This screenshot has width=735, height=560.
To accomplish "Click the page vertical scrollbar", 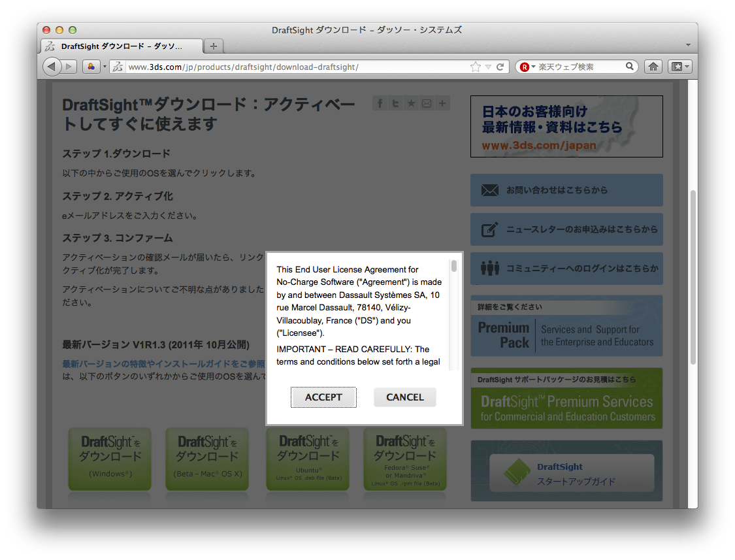I will point(693,276).
